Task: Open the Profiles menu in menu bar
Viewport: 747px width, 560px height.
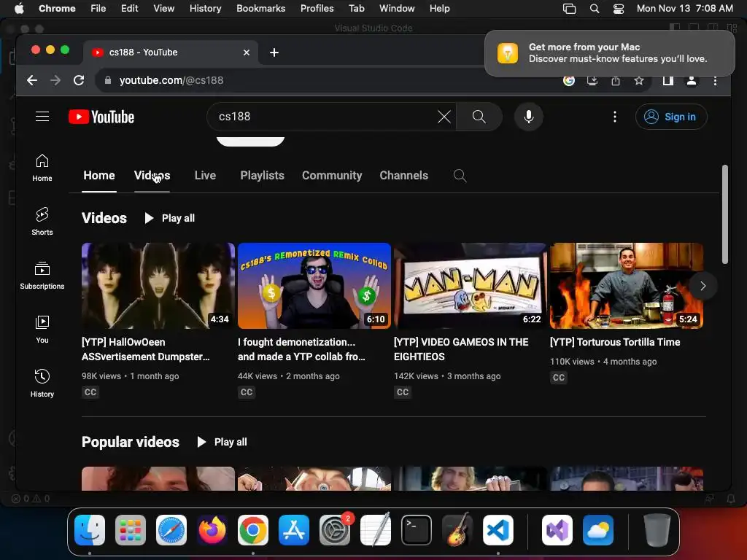Action: point(317,8)
